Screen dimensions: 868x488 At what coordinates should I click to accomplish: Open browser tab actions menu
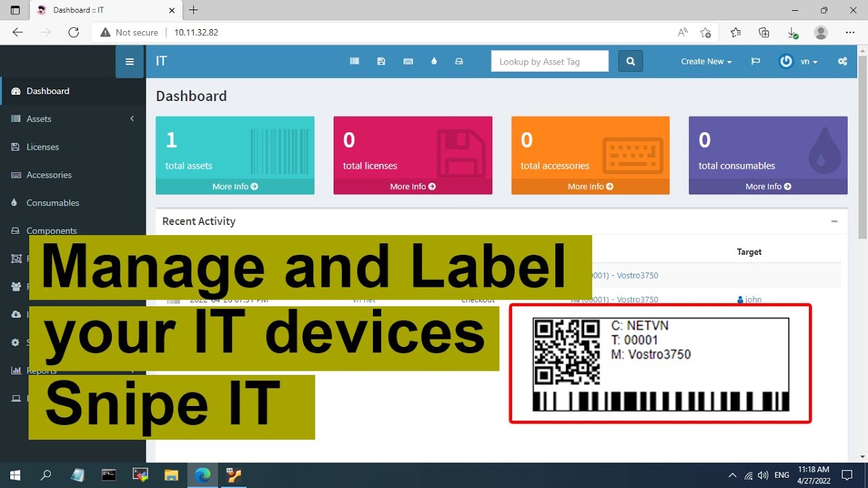tap(15, 10)
